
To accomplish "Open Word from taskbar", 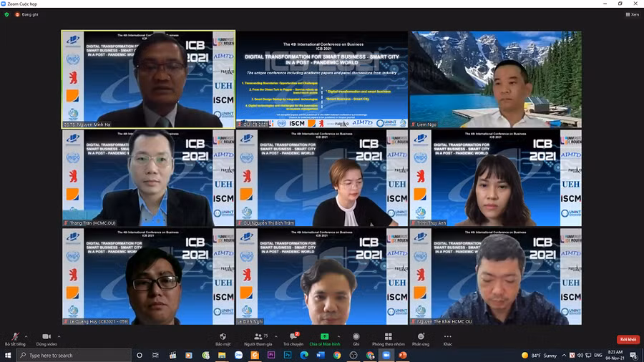I will [x=321, y=356].
